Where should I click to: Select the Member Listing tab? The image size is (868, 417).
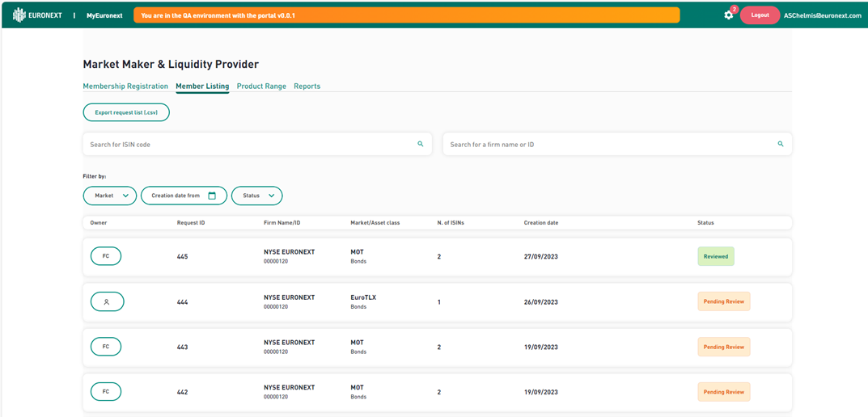pyautogui.click(x=202, y=86)
